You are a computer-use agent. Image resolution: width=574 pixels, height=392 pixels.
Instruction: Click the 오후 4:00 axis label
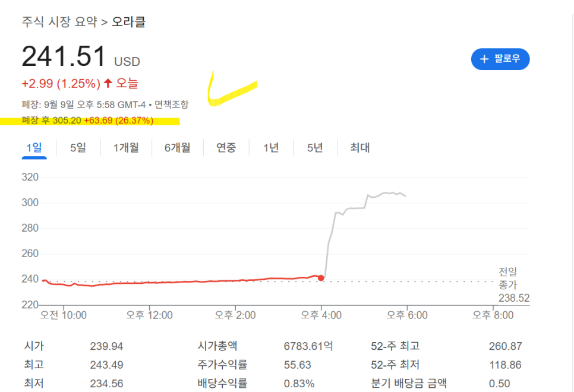coord(321,315)
